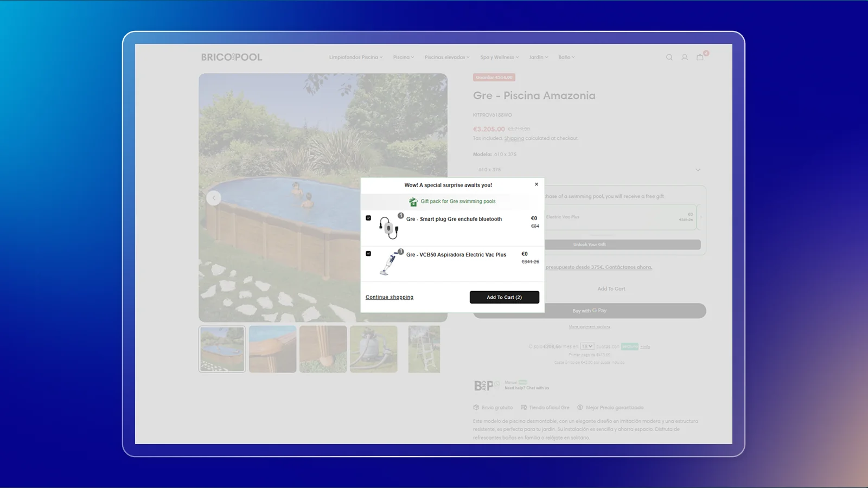Click the Buy with G Pay button
The height and width of the screenshot is (488, 868).
[590, 311]
